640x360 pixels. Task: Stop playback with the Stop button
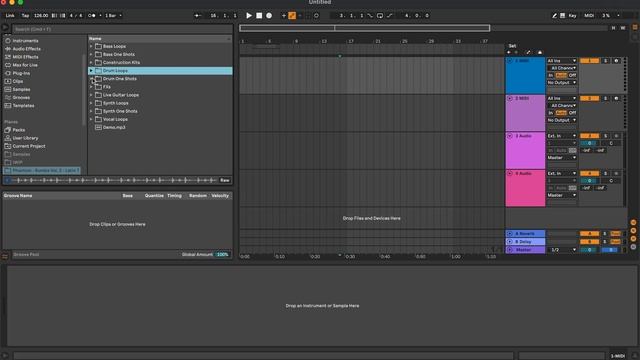click(259, 16)
